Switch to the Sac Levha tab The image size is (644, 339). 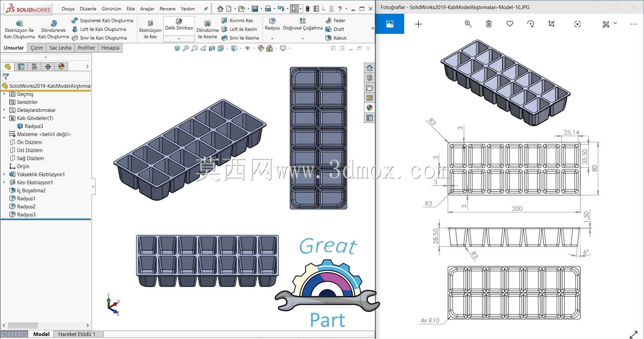(60, 48)
